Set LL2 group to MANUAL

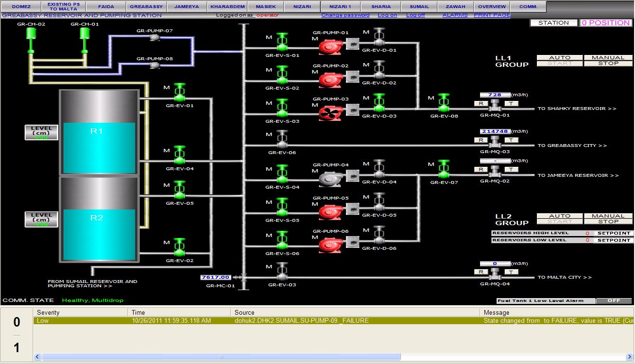pos(608,216)
